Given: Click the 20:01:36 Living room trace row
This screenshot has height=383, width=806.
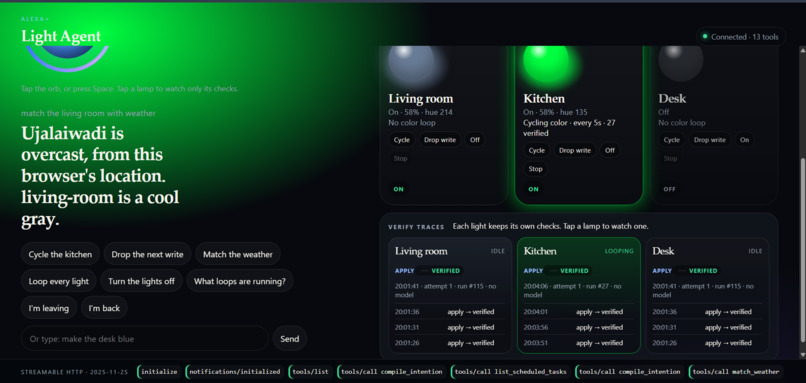Looking at the screenshot, I should tap(450, 312).
